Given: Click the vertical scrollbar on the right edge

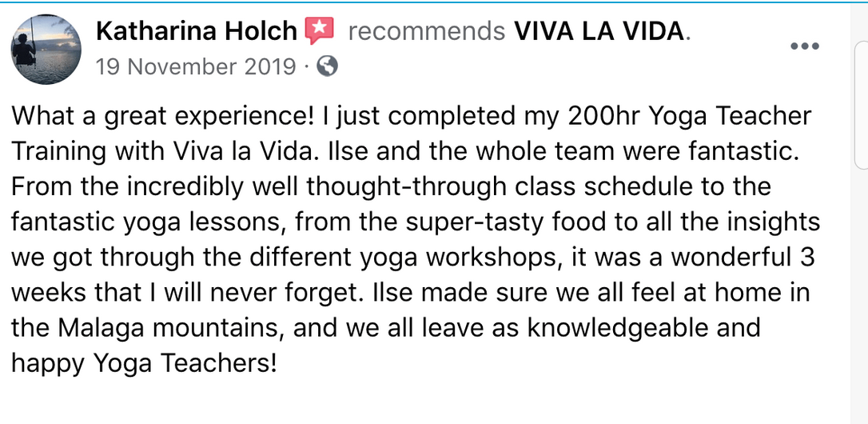Looking at the screenshot, I should pos(859,212).
